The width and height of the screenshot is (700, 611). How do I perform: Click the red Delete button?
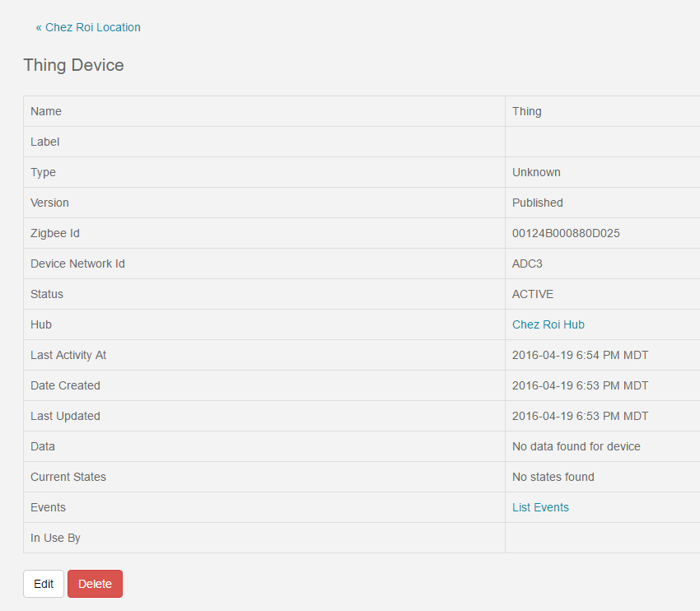(95, 584)
